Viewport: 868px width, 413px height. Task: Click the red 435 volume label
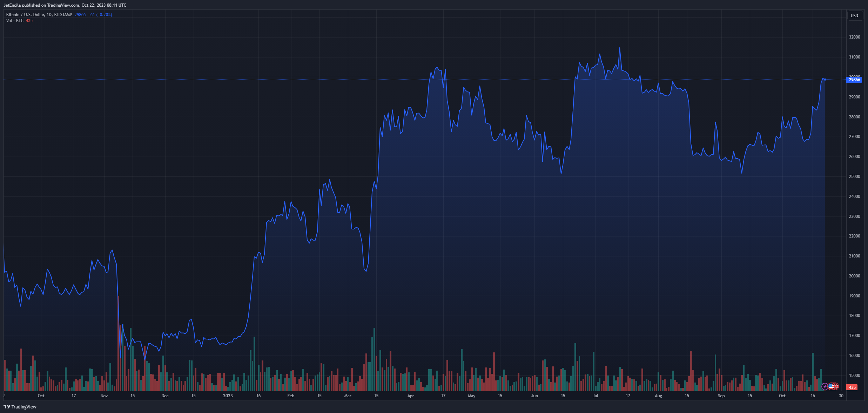click(x=852, y=387)
